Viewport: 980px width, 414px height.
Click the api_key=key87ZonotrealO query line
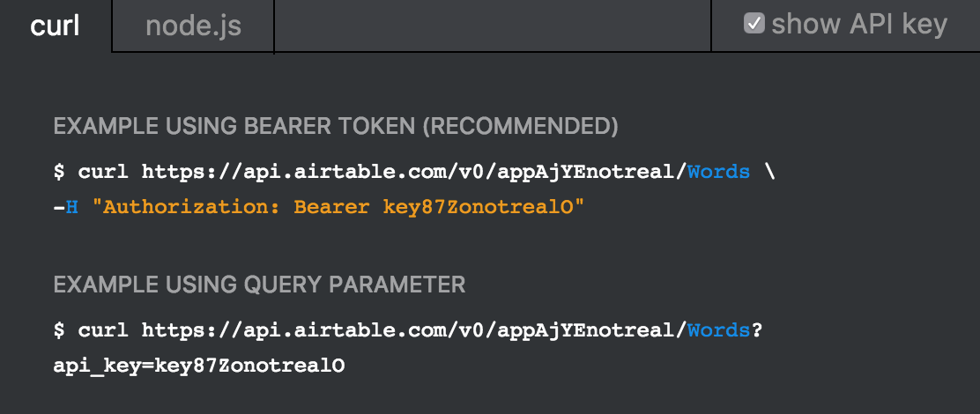click(199, 365)
